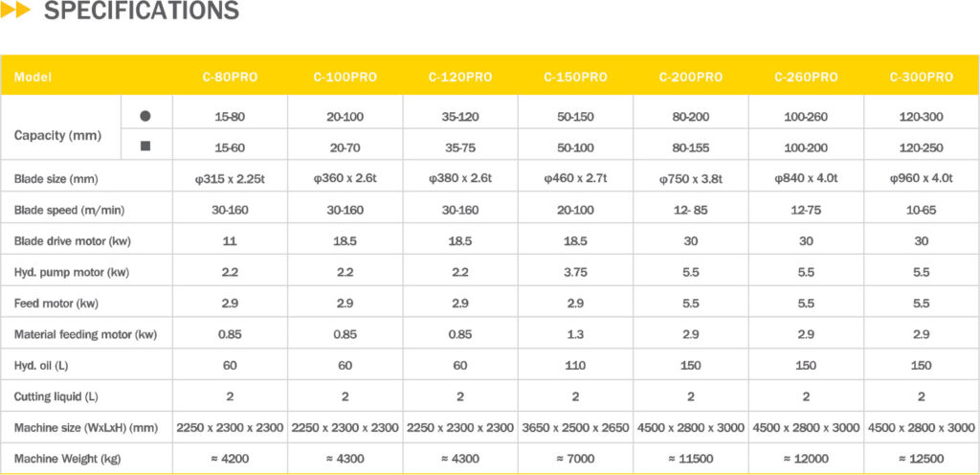Choose the C-300PRO column header
Image resolution: width=980 pixels, height=475 pixels.
tap(921, 78)
